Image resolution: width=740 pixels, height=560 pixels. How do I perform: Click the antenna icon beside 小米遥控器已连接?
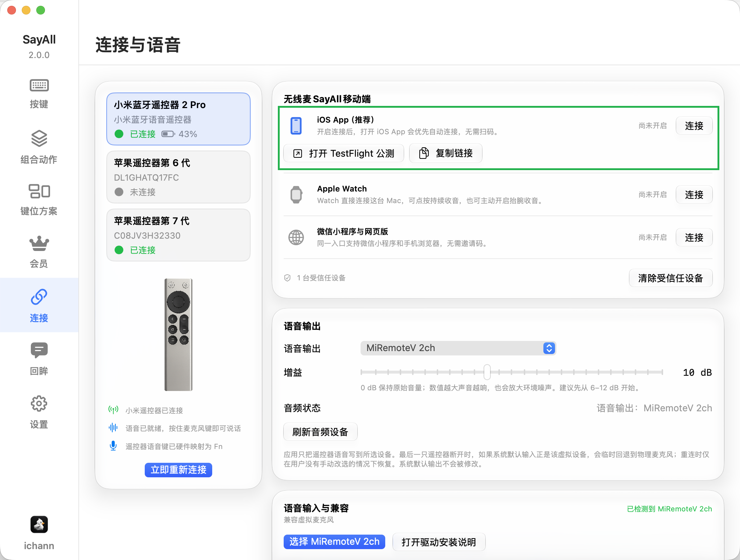click(x=113, y=410)
